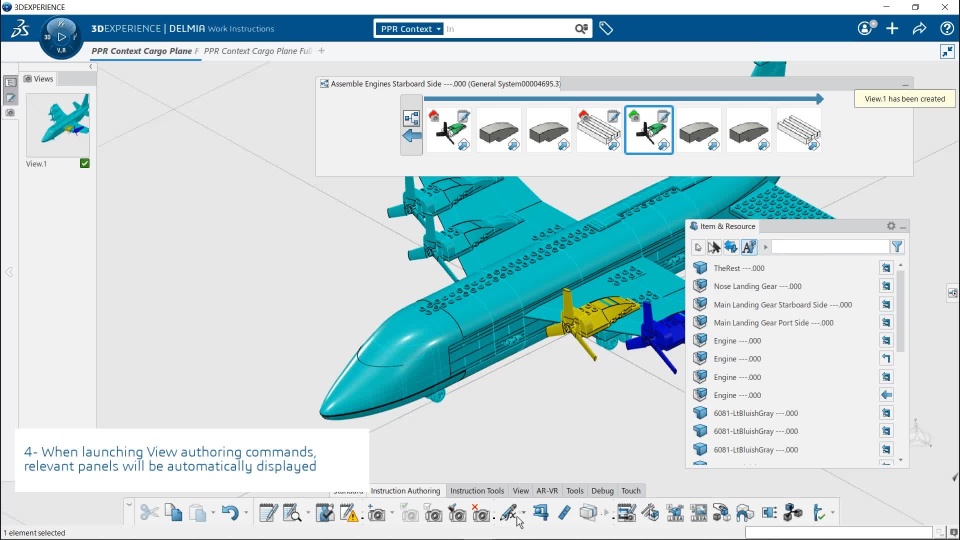Click the notepad icon with yellow warning triangle

tap(349, 512)
